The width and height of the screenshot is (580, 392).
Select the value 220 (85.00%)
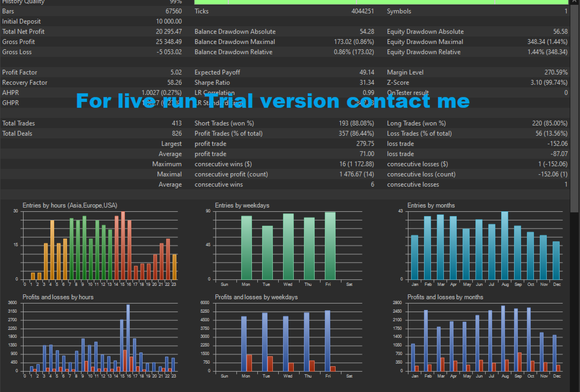pos(549,123)
